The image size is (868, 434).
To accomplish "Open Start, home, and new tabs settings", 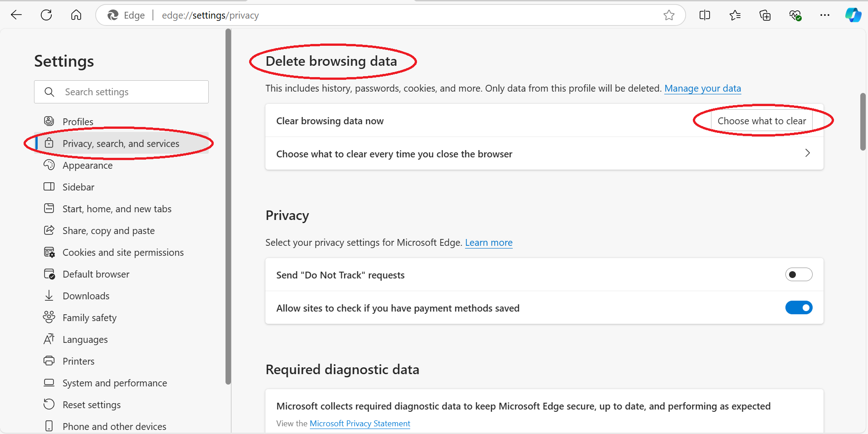I will click(x=117, y=209).
